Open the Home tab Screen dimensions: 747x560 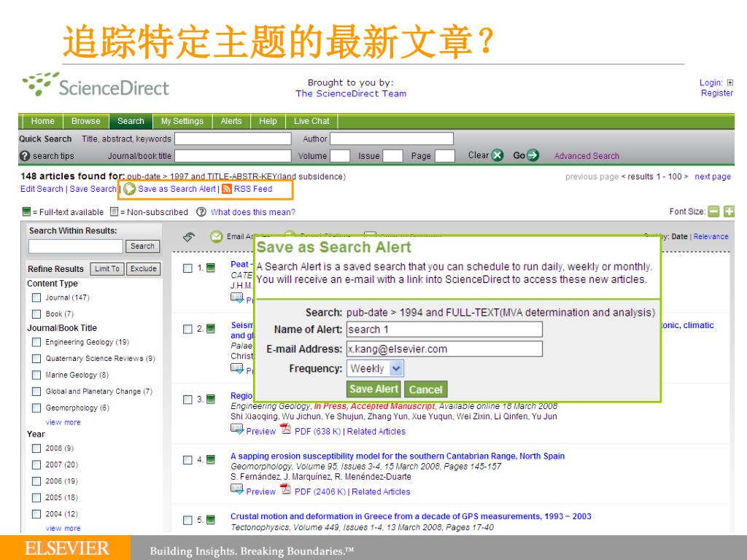(x=42, y=121)
